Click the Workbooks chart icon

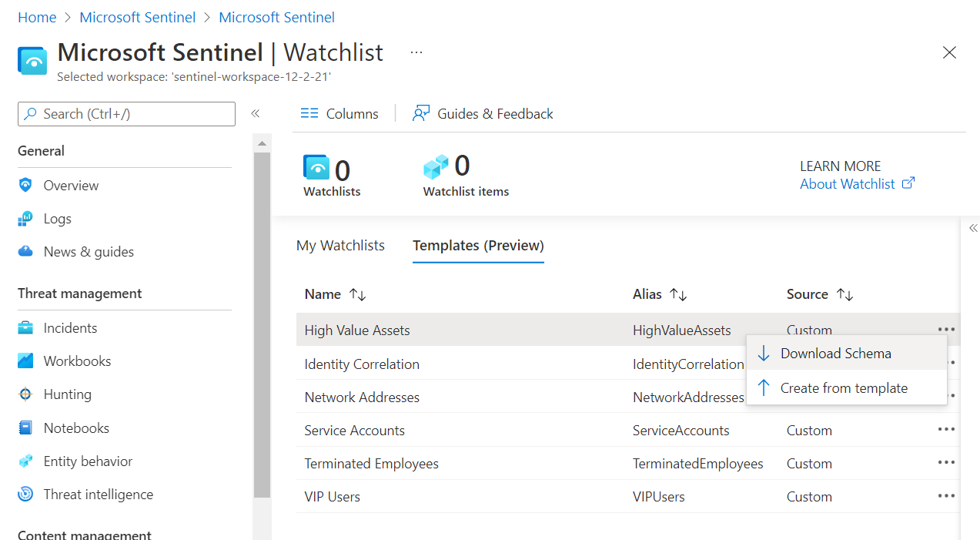coord(25,361)
